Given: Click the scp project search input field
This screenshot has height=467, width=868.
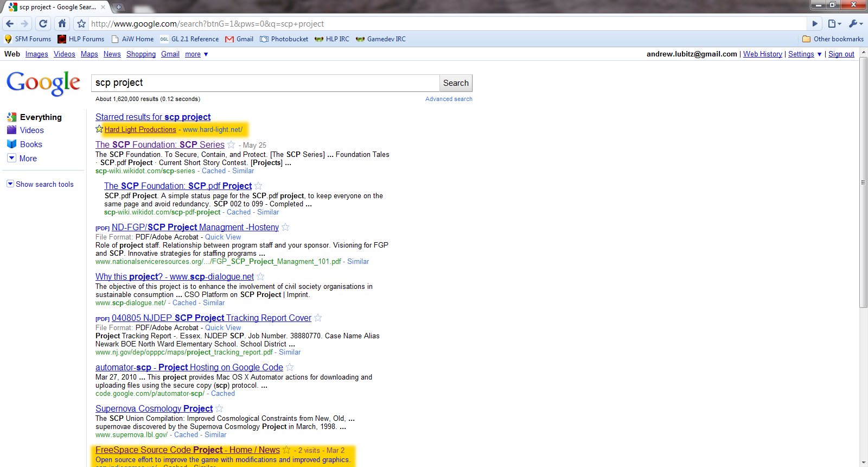Looking at the screenshot, I should (x=265, y=83).
